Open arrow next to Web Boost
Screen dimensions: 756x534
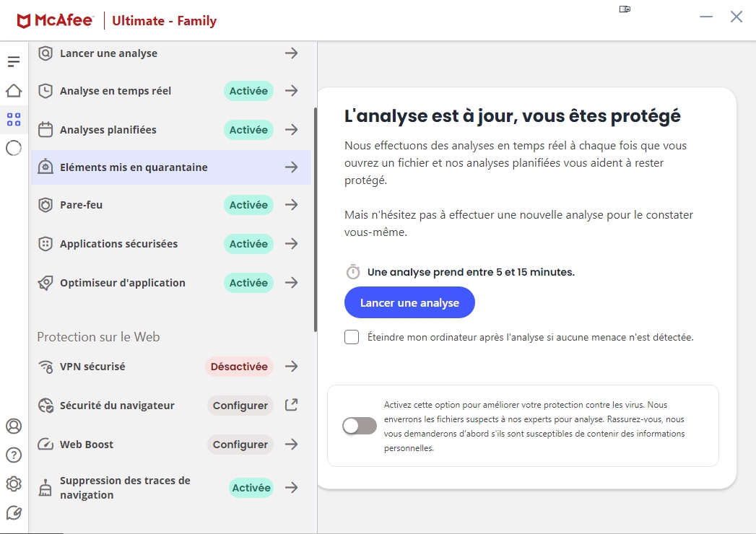point(291,445)
